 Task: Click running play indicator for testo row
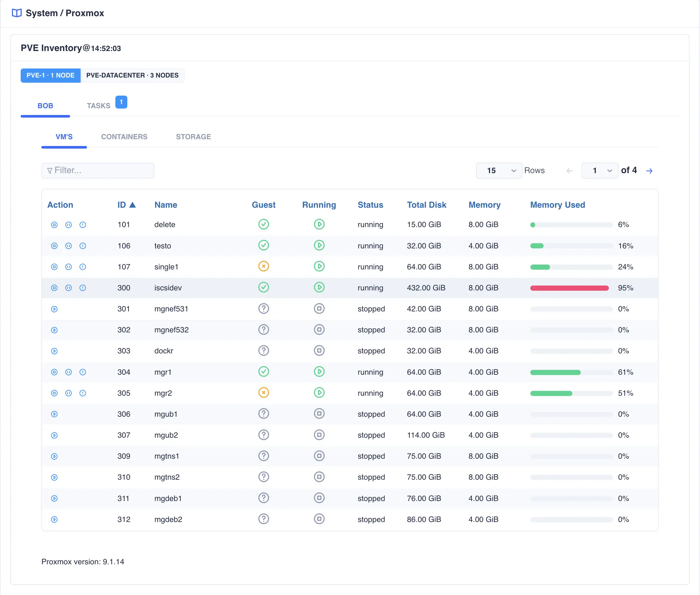pyautogui.click(x=319, y=245)
